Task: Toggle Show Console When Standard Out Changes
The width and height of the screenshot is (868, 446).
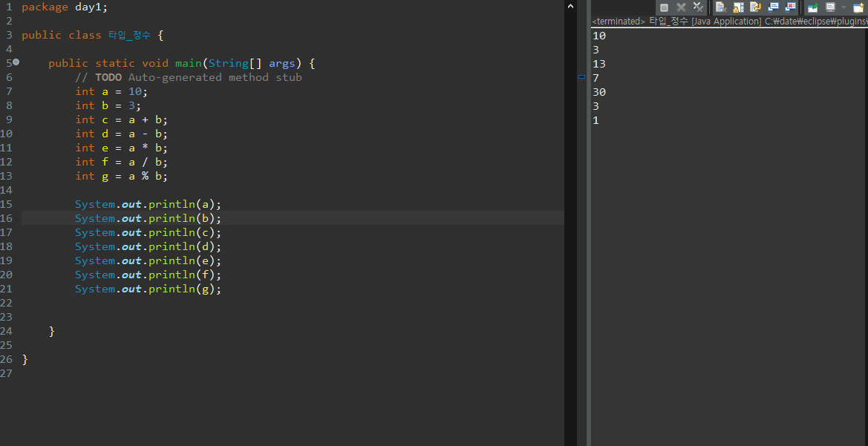Action: click(x=774, y=7)
